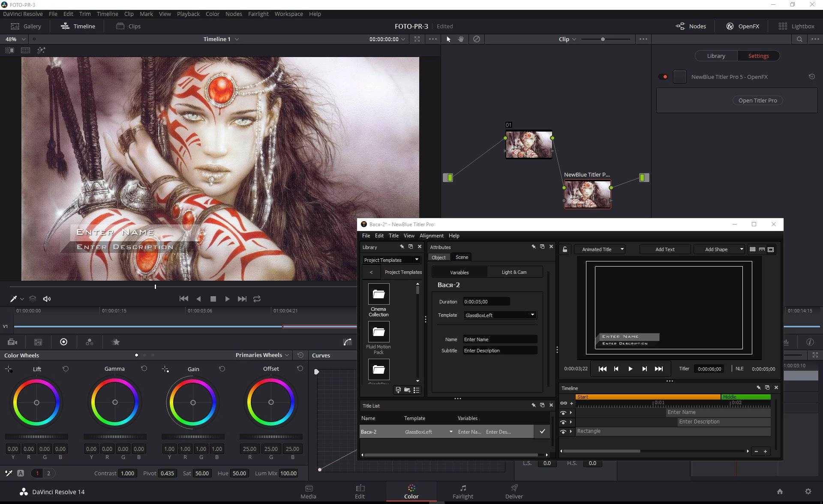Image resolution: width=823 pixels, height=504 pixels.
Task: Go to the Project Manager home icon
Action: (780, 492)
